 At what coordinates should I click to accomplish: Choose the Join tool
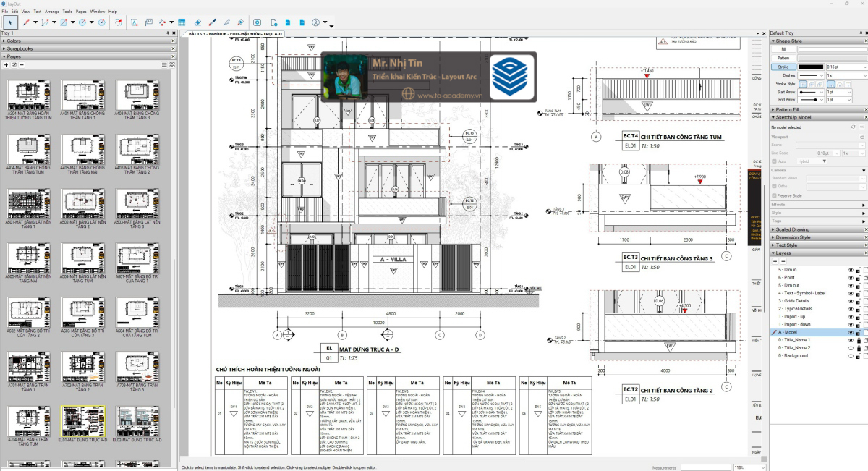click(x=240, y=22)
